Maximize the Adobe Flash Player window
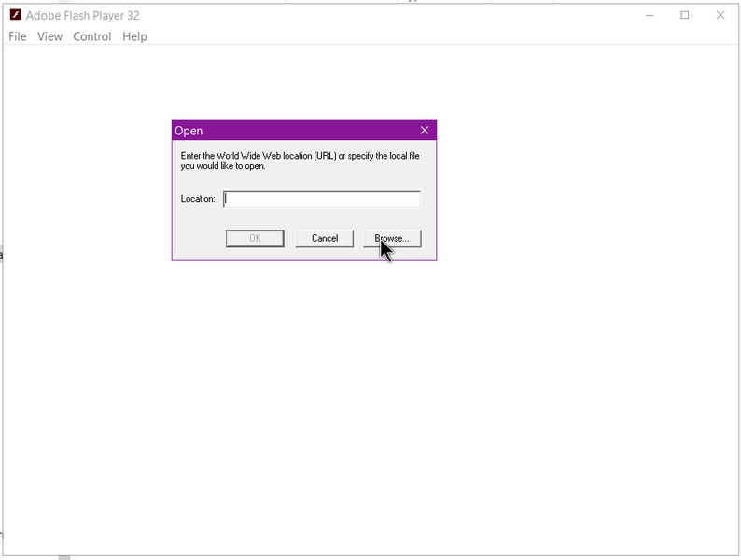Image resolution: width=741 pixels, height=560 pixels. 685,15
